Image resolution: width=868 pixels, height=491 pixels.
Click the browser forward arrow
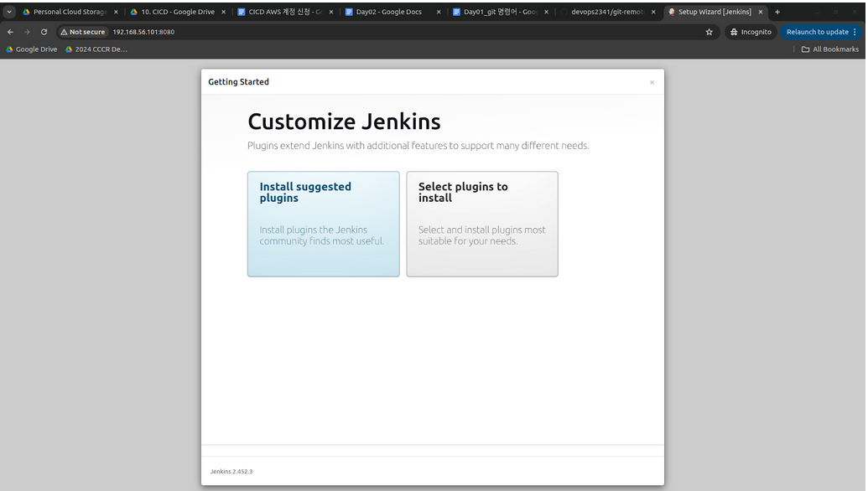(x=27, y=32)
